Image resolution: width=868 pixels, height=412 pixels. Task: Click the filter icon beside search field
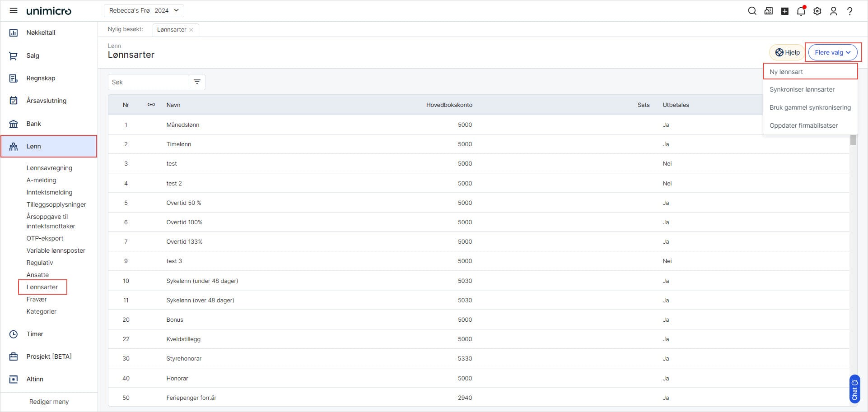[x=197, y=82]
